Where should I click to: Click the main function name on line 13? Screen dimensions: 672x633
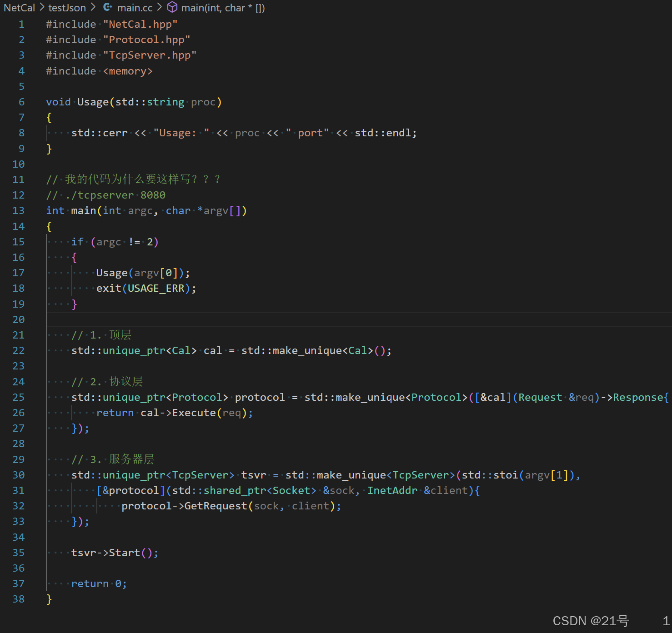click(84, 211)
